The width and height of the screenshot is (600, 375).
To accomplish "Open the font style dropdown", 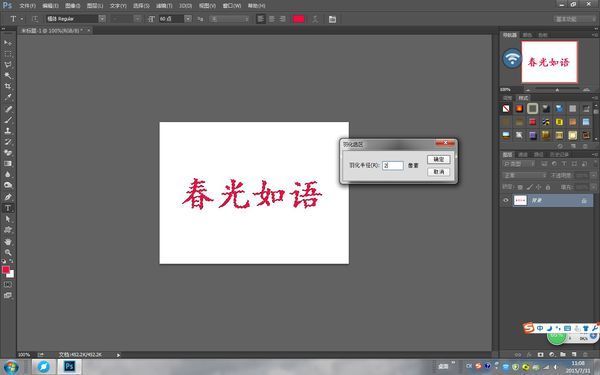I will coord(137,19).
